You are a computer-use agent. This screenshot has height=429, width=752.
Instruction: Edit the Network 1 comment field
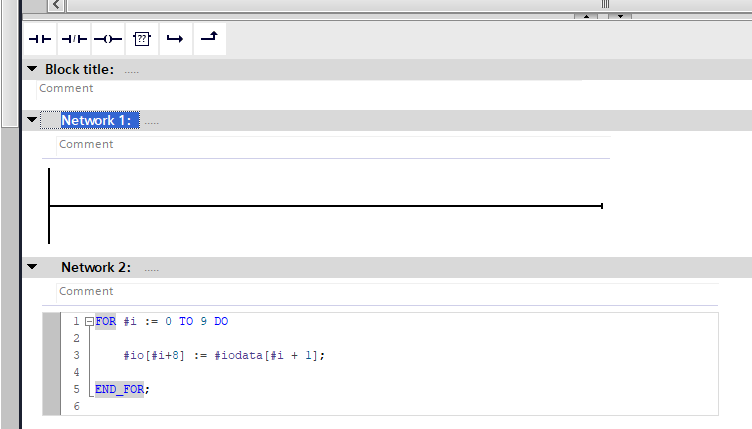point(333,144)
